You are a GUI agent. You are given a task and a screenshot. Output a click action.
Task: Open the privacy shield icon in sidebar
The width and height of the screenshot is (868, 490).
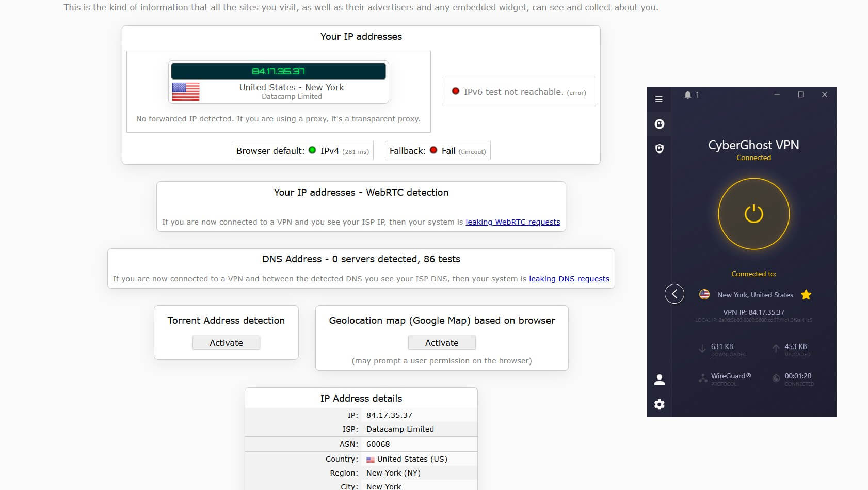pos(659,149)
